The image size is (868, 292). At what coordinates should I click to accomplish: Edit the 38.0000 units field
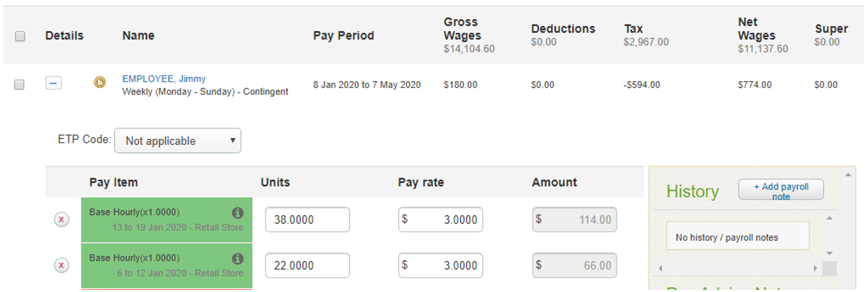point(307,220)
